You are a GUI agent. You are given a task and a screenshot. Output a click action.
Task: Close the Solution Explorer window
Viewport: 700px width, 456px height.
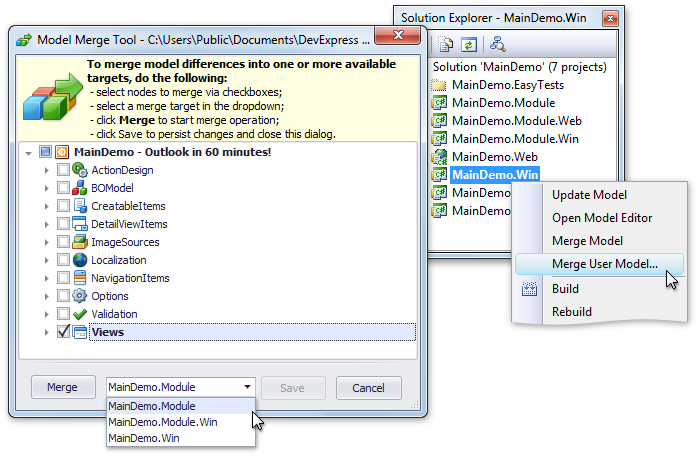point(610,19)
